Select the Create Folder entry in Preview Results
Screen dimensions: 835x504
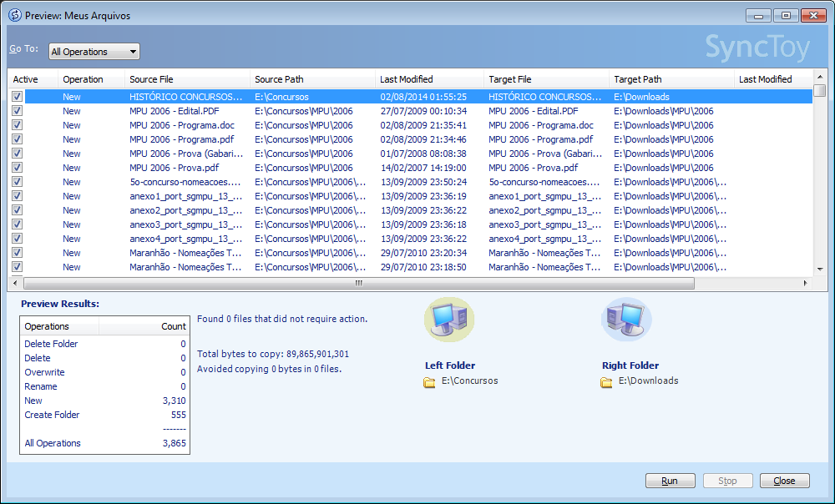point(52,415)
